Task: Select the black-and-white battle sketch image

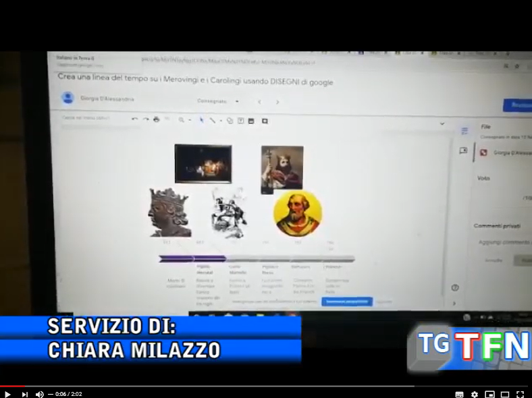Action: (228, 212)
